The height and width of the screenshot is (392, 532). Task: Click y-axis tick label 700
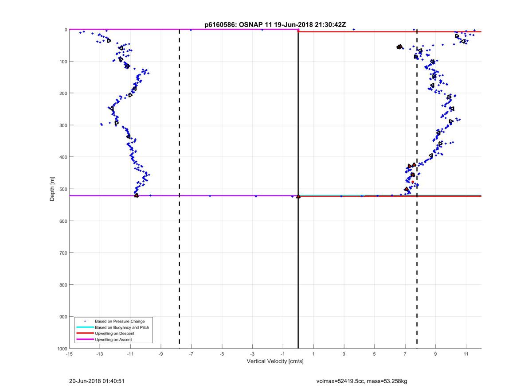[x=63, y=252]
